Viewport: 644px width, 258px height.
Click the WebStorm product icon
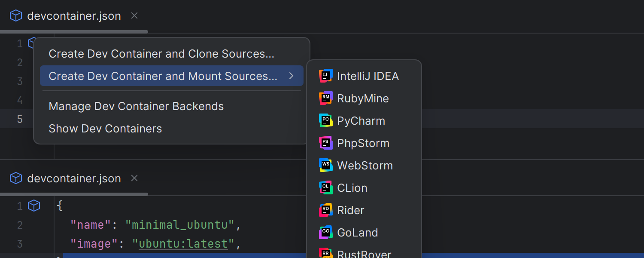tap(326, 165)
